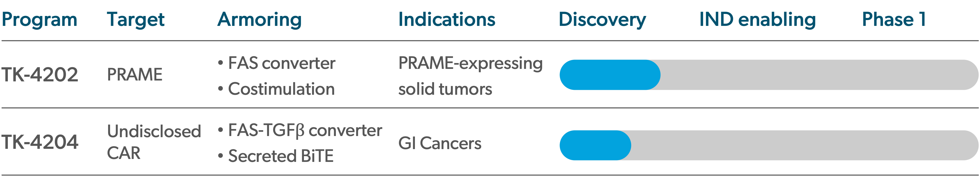Viewport: 980px width, 177px height.
Task: Click the Undisclosed CAR target cell
Action: pos(154,142)
